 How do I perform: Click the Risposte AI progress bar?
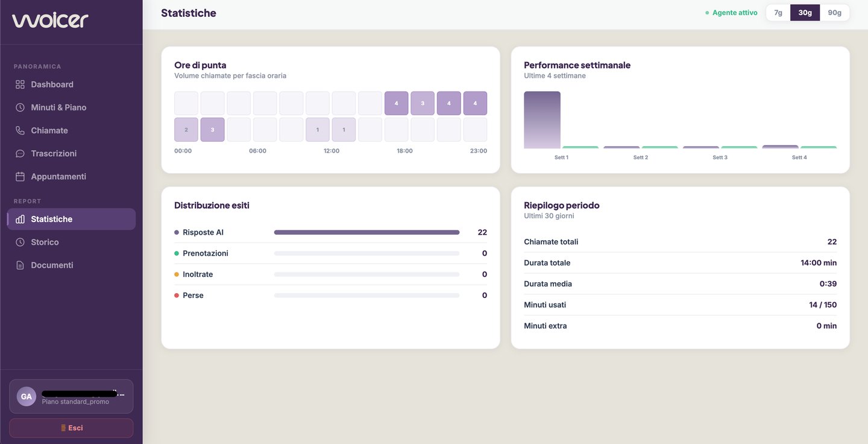click(x=366, y=232)
